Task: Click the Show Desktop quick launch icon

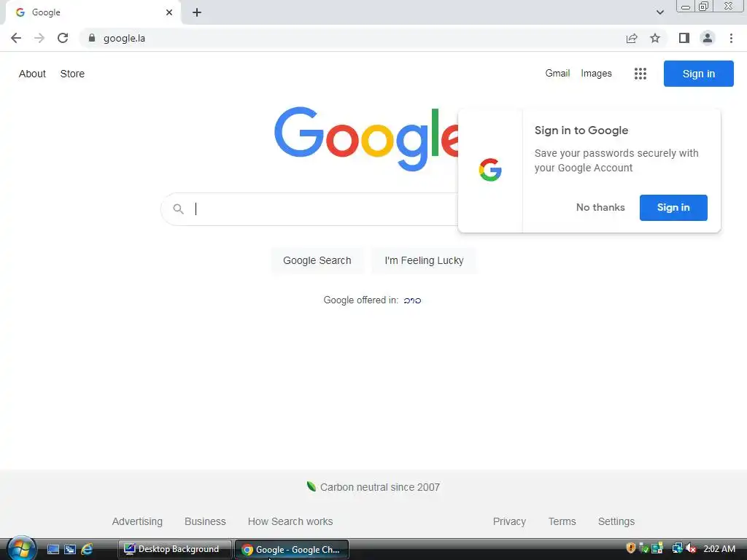Action: pyautogui.click(x=53, y=549)
